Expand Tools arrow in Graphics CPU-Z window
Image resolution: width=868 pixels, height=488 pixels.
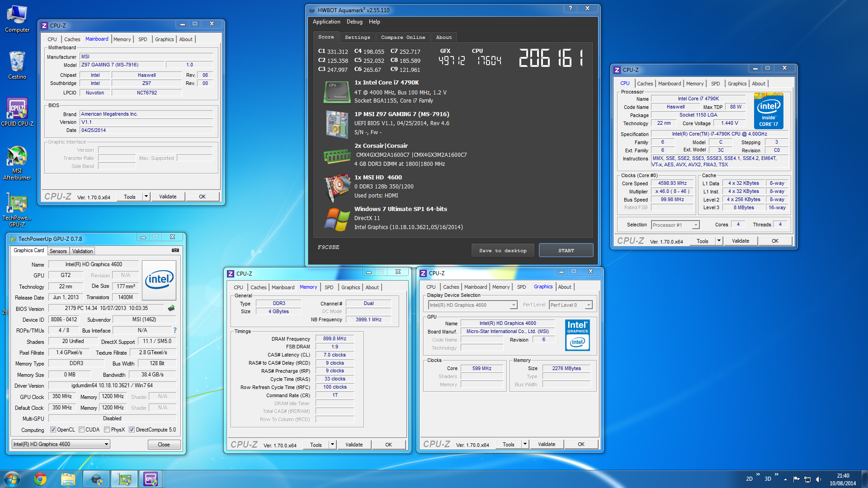point(525,444)
